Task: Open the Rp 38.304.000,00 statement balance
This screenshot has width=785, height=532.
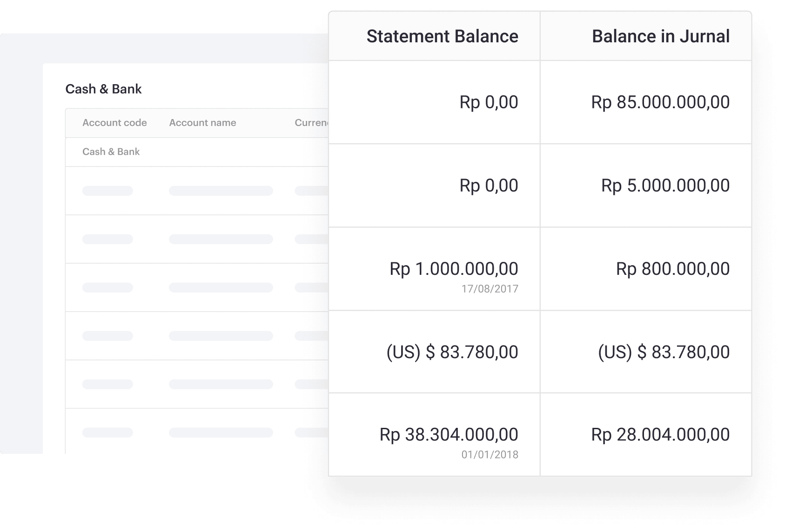Action: [x=449, y=435]
